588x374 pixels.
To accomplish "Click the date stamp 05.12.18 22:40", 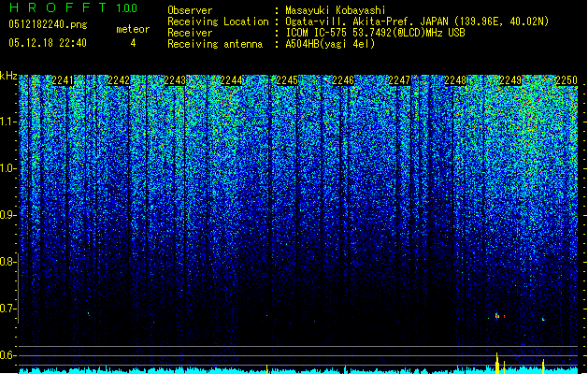I will (x=48, y=43).
